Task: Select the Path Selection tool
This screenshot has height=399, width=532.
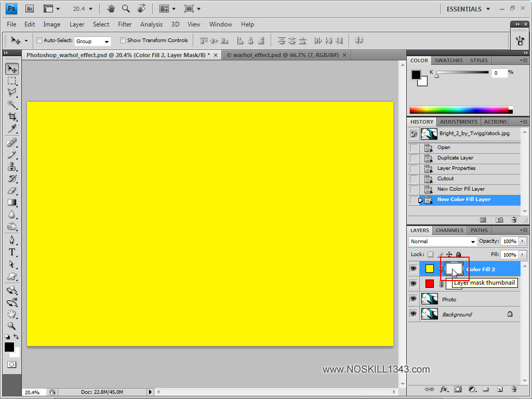Action: [12, 264]
